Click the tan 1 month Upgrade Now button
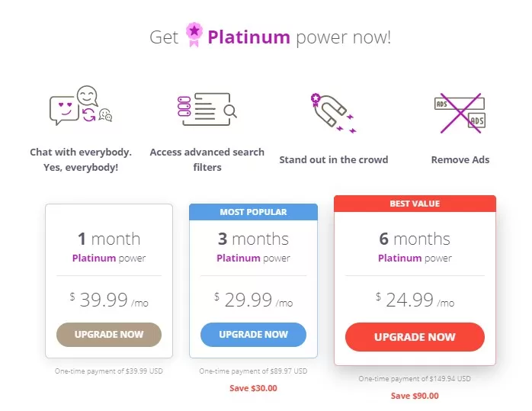 click(109, 334)
